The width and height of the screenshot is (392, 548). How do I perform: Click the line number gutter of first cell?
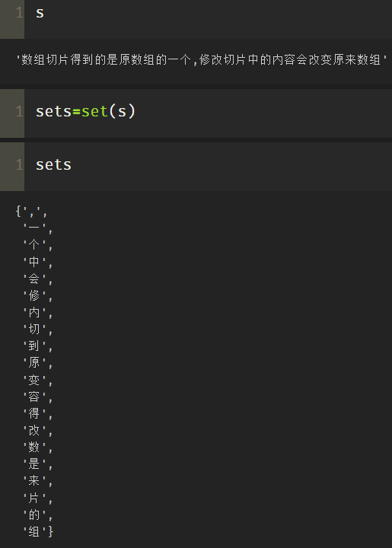[12, 19]
